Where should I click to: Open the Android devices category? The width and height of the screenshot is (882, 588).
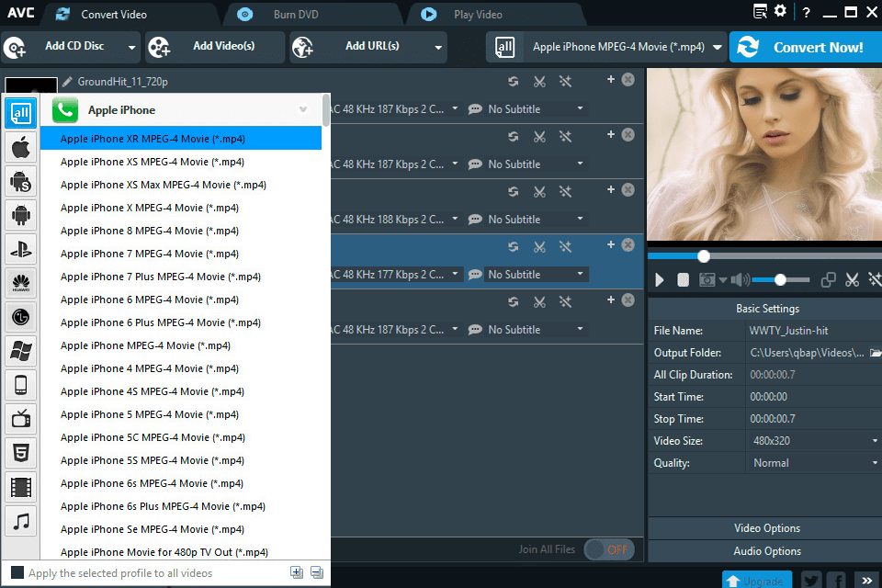(x=21, y=215)
